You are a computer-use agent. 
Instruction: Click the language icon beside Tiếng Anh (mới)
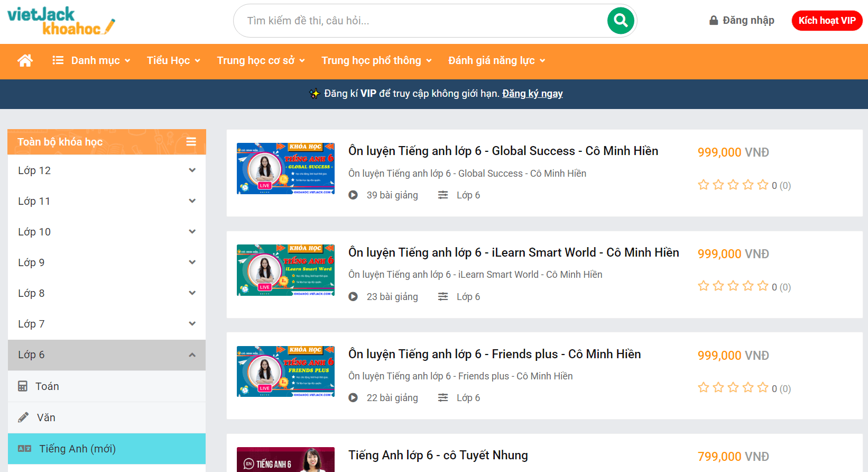24,449
